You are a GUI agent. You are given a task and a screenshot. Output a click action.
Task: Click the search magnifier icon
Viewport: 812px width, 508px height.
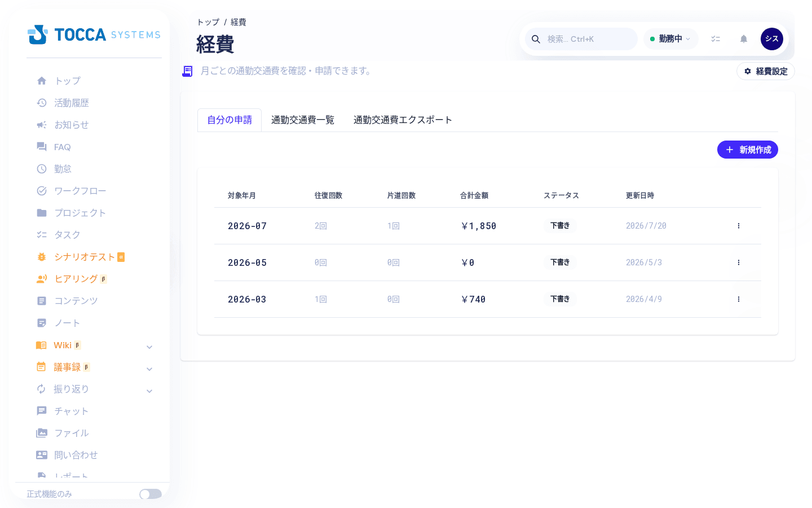536,39
